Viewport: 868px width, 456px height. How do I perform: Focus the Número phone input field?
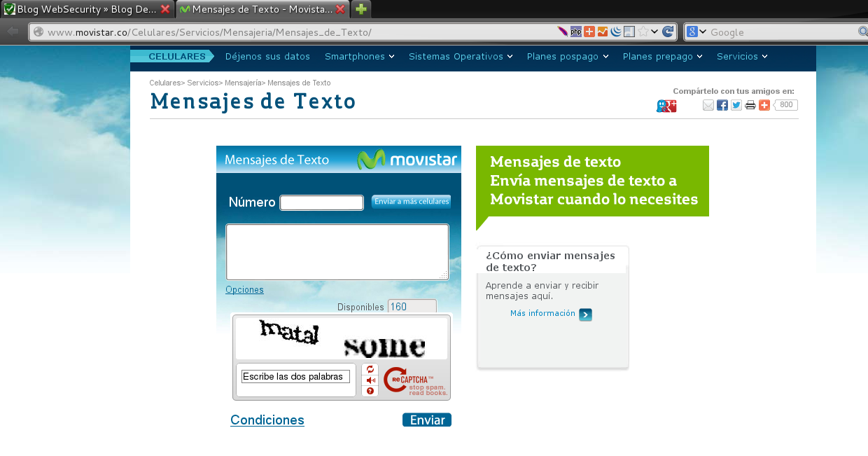click(322, 202)
